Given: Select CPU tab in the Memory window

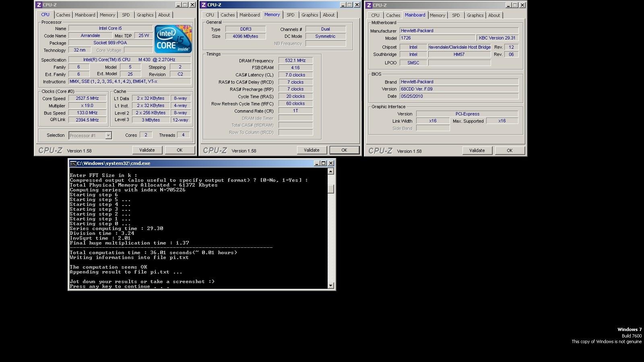Looking at the screenshot, I should click(x=210, y=15).
